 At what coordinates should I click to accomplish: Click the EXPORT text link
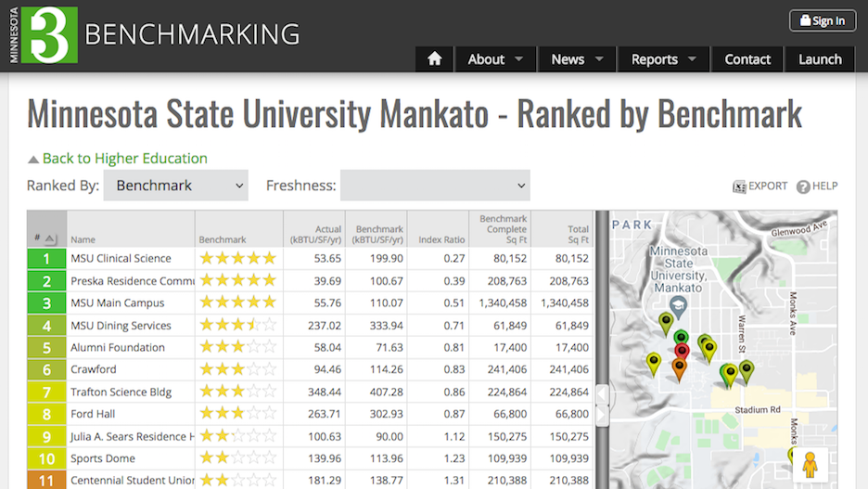pos(768,187)
